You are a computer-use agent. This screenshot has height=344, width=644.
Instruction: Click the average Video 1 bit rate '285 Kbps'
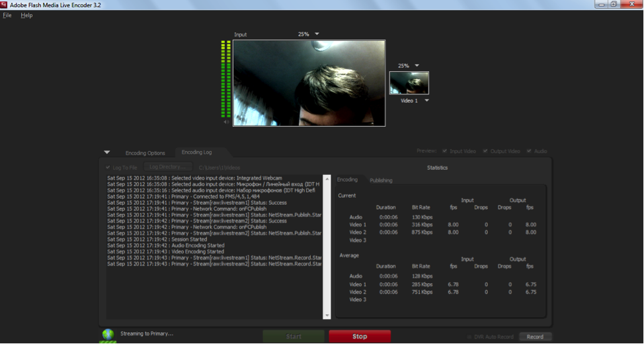click(x=423, y=285)
